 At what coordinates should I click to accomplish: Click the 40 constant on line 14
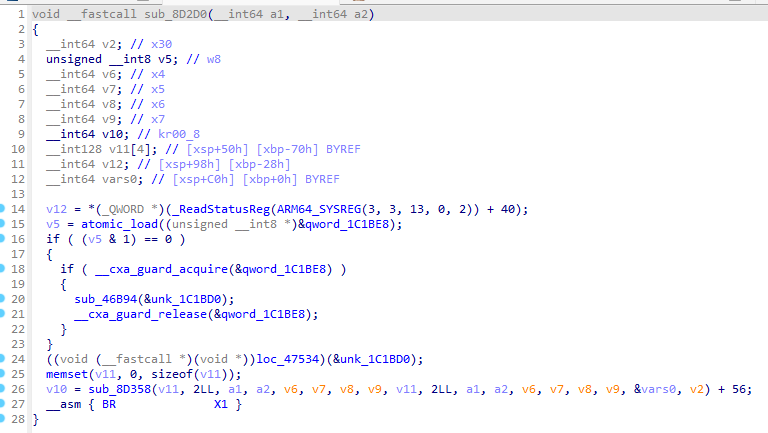coord(507,209)
